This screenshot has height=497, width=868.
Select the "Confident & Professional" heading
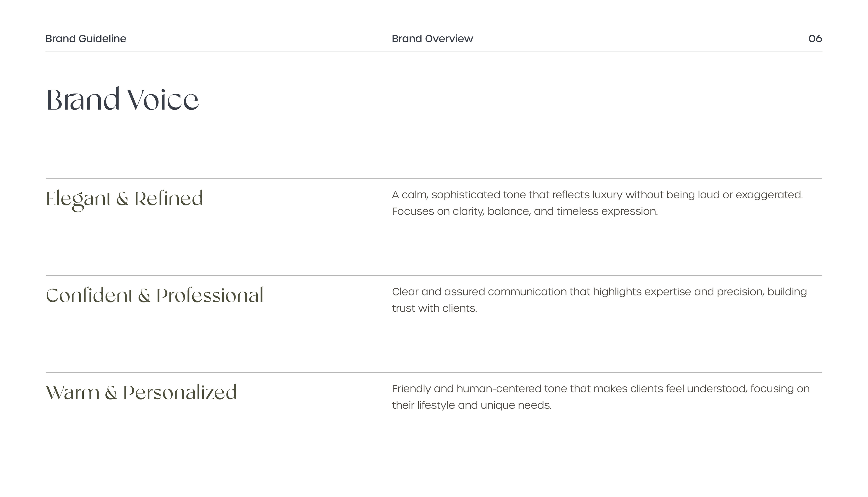(155, 296)
